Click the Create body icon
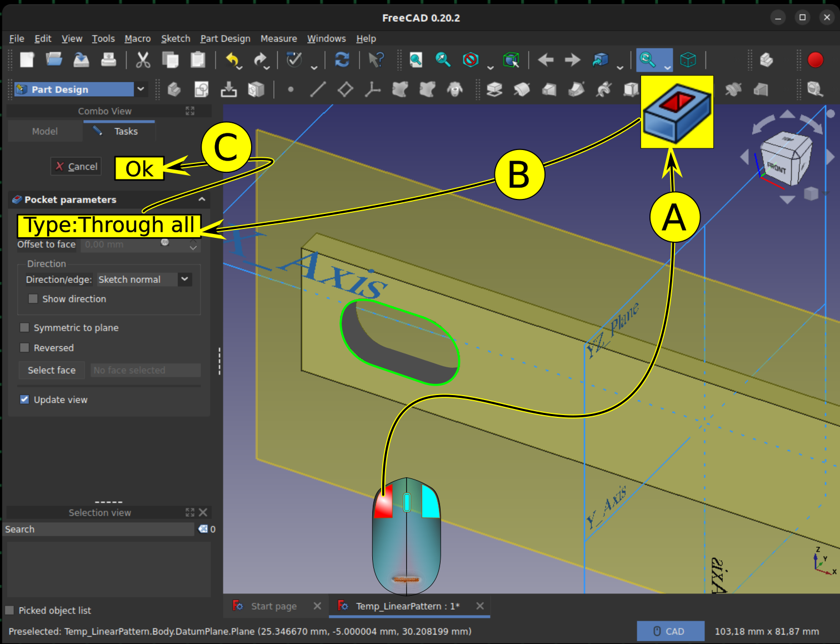840x644 pixels. pos(174,89)
